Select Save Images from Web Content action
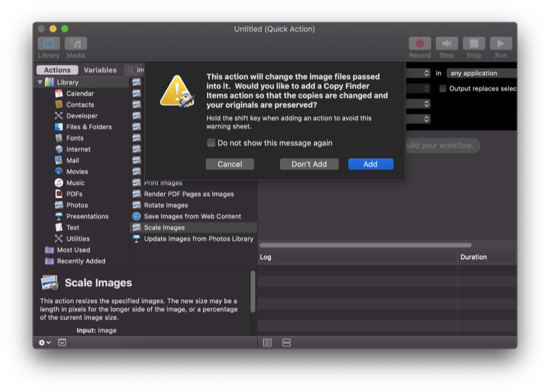 click(x=193, y=216)
